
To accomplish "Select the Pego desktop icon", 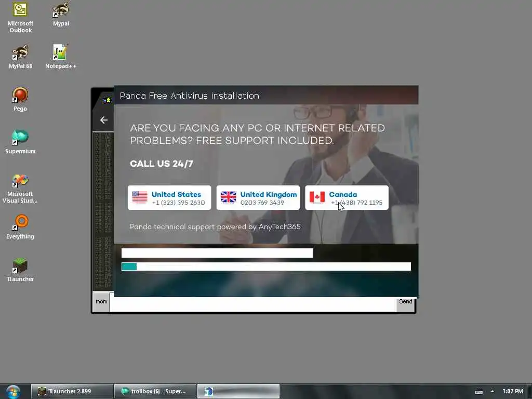I will (20, 99).
